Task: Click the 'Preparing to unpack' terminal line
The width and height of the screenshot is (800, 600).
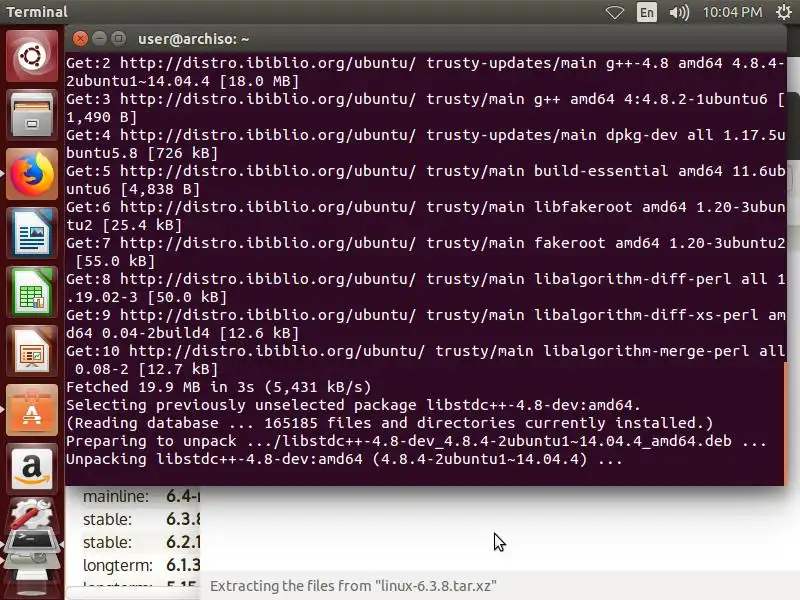Action: (416, 441)
